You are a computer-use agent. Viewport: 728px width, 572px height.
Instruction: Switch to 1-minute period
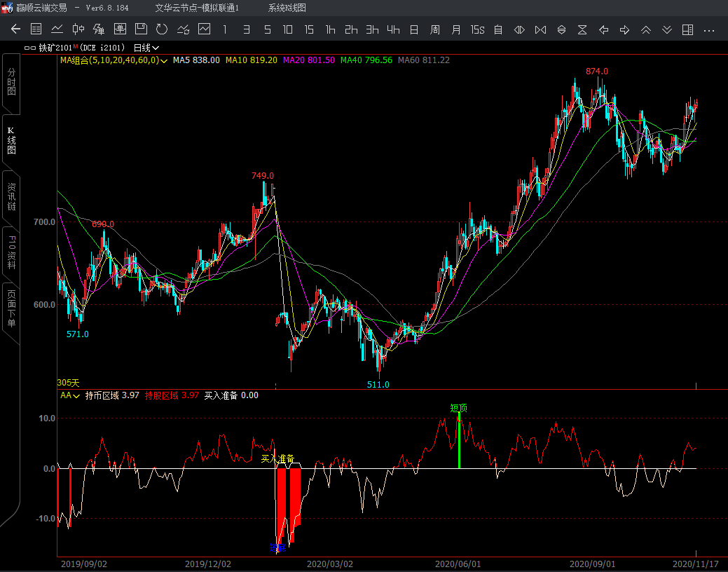[x=224, y=29]
